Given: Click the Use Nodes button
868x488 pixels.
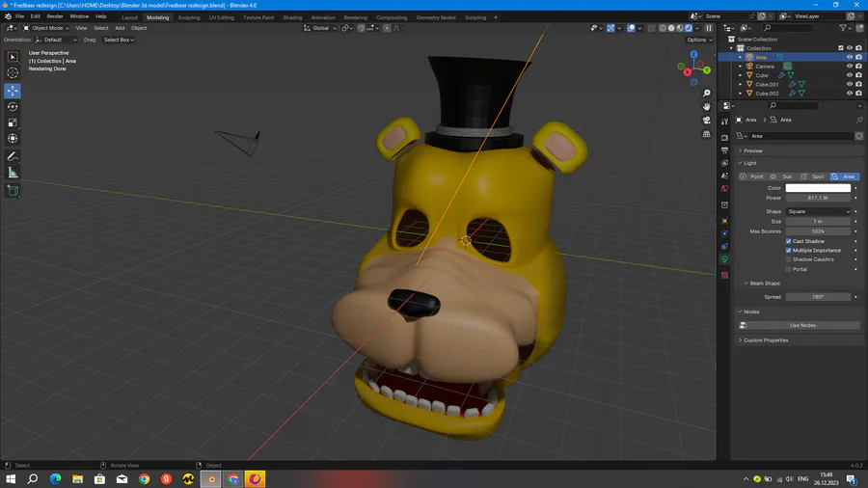Looking at the screenshot, I should [x=802, y=325].
